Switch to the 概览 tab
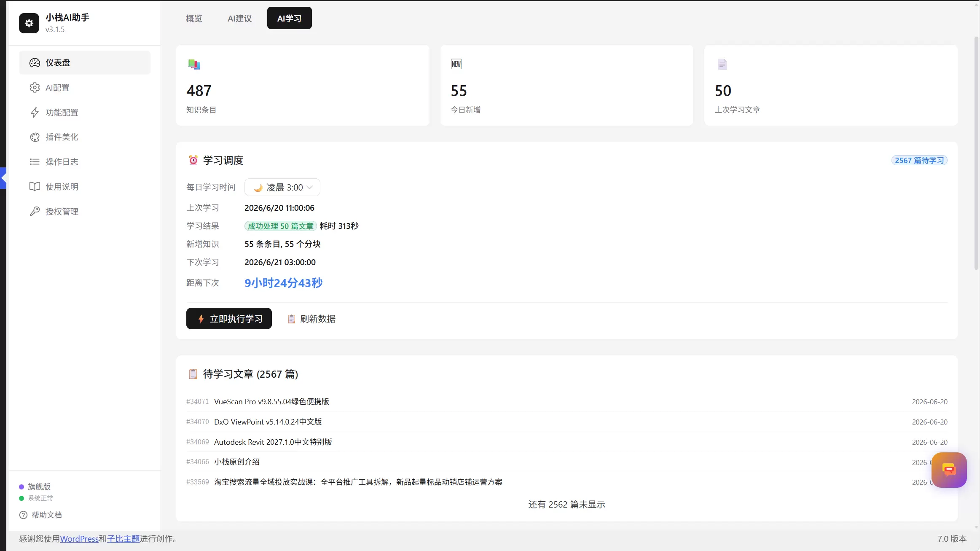The image size is (980, 551). point(194,18)
